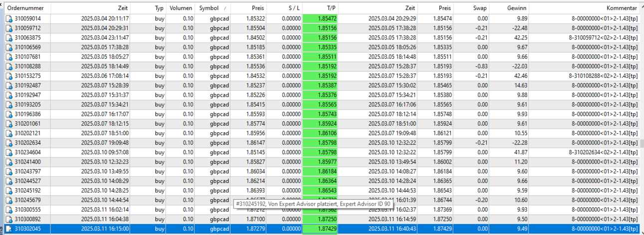Viewport: 644px width, 235px height.
Task: Click the open time 2025.03.04 20:11:17
Action: pyautogui.click(x=105, y=18)
